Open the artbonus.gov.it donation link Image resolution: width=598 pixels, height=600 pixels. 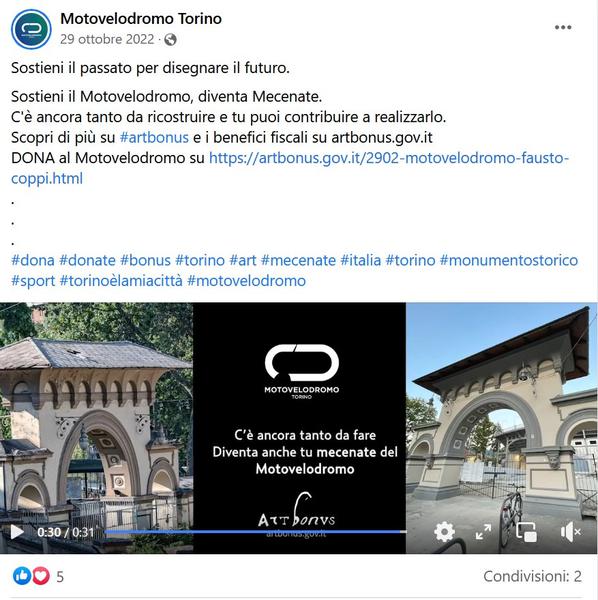click(290, 168)
